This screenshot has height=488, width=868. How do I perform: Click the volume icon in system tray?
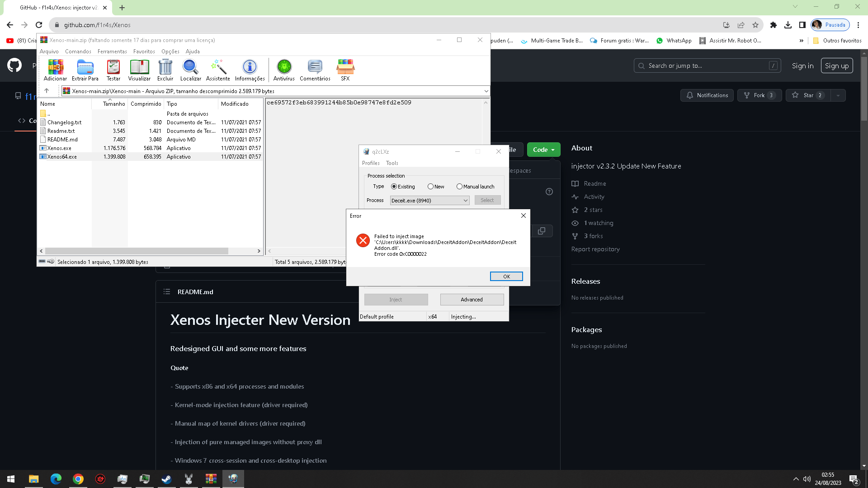[807, 479]
